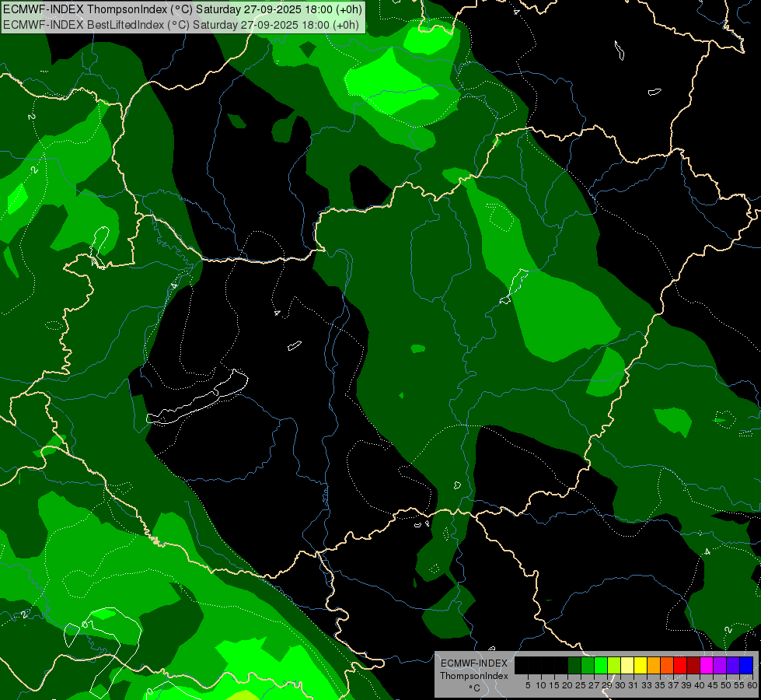Click the violet 50–55 legend swatch
761x700 pixels.
click(733, 665)
